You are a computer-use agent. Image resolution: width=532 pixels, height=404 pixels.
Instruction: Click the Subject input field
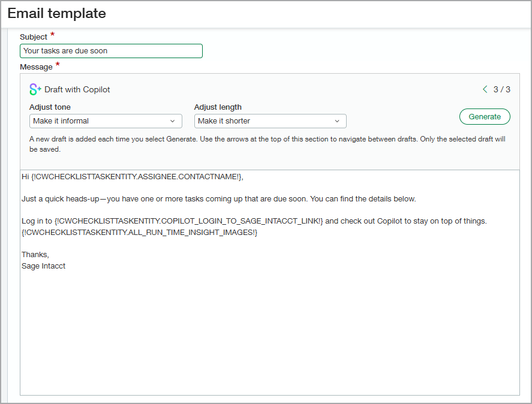pyautogui.click(x=111, y=51)
